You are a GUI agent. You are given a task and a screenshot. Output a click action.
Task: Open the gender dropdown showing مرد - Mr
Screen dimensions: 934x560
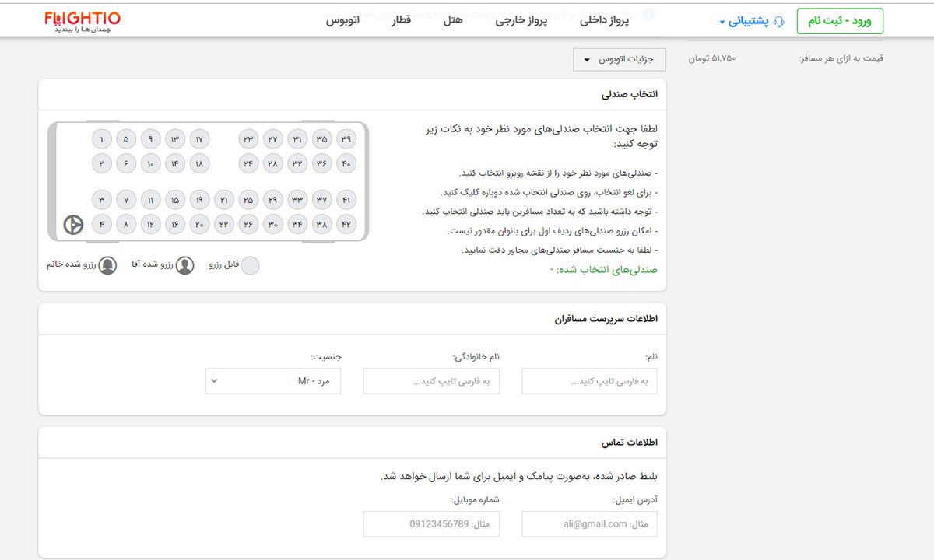tap(273, 381)
